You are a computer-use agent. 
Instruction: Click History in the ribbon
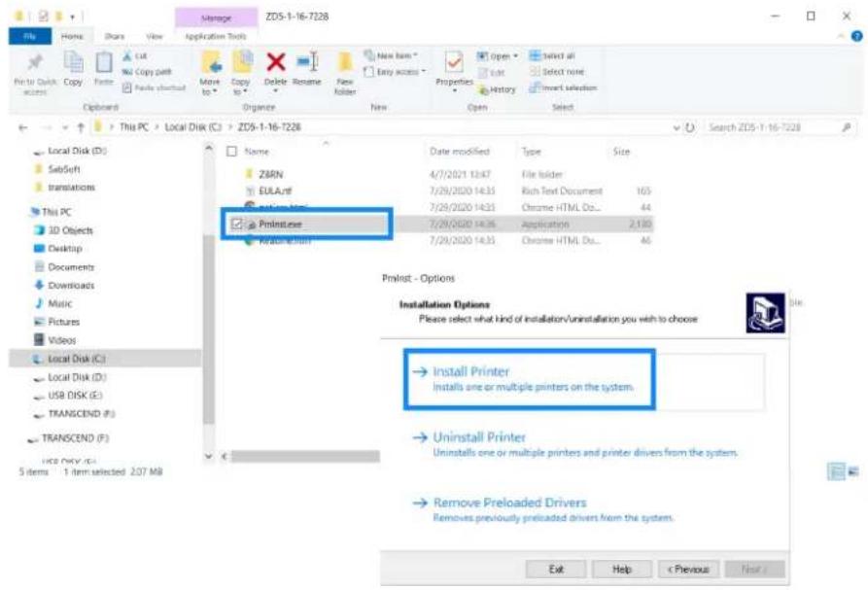497,89
